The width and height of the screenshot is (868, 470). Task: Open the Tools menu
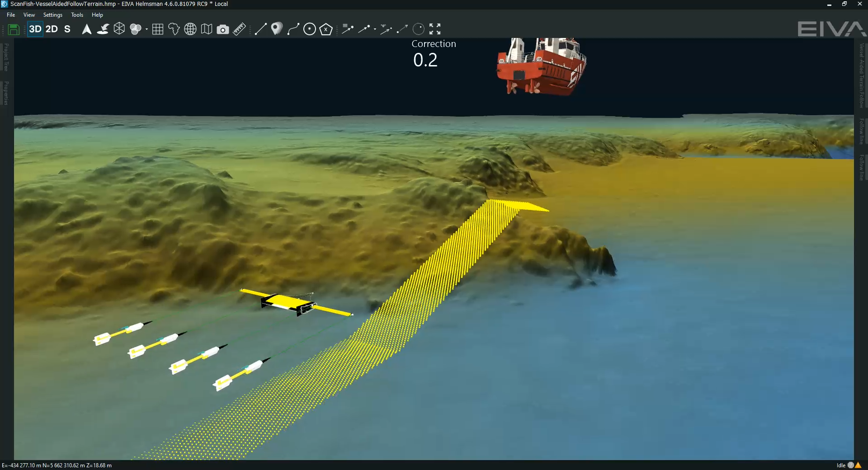coord(77,15)
